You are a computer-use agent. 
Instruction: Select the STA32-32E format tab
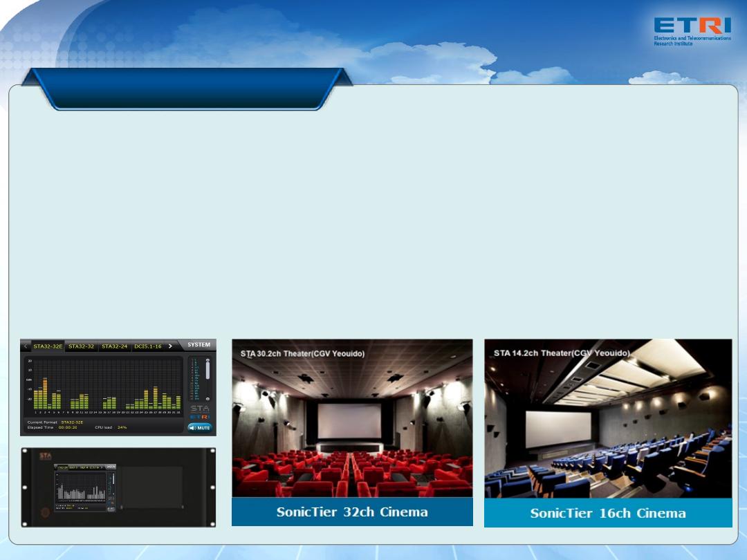48,346
